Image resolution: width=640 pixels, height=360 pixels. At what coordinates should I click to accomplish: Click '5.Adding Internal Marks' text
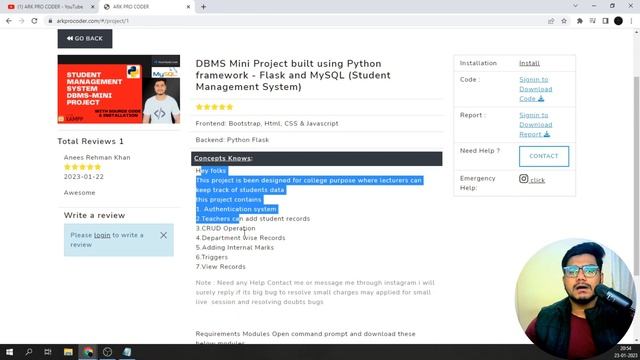point(235,247)
